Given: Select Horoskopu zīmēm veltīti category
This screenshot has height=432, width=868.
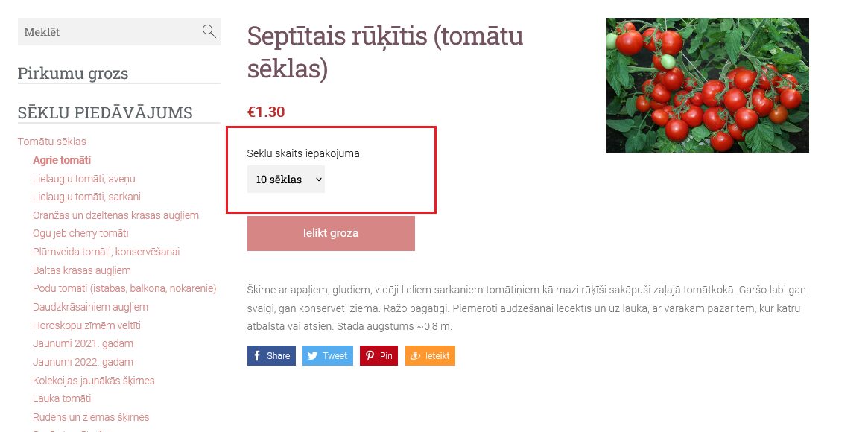Looking at the screenshot, I should 86,325.
